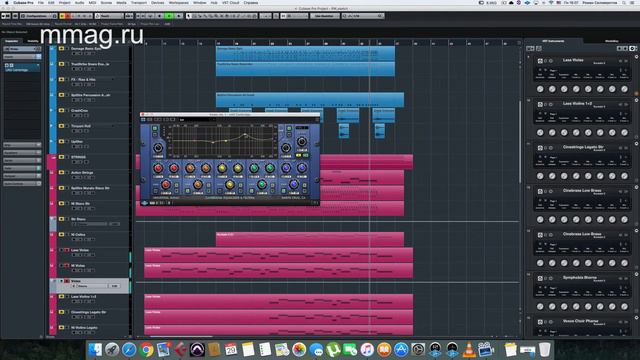Click the Record button in the transport toolbar
Screen dimensions: 640x360
(x=179, y=16)
